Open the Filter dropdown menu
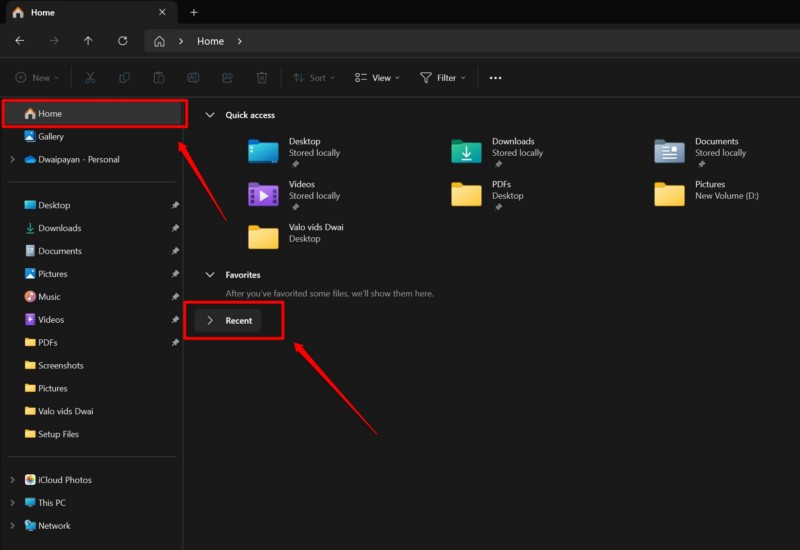 (443, 77)
